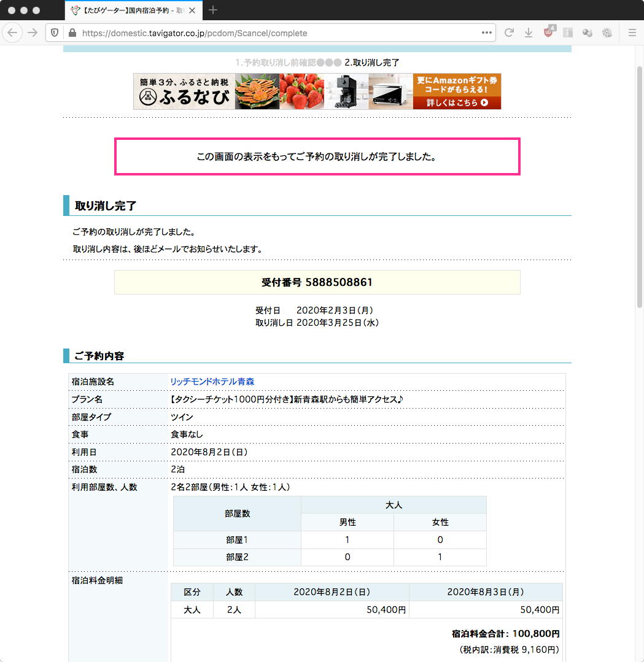Click the 人数 cell showing 2人
Image resolution: width=644 pixels, height=662 pixels.
point(234,610)
